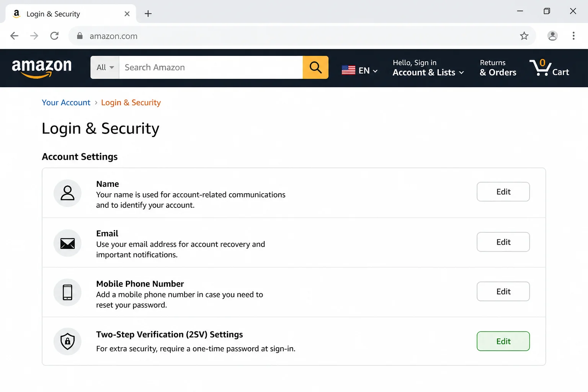Minimize the browser window

[520, 11]
